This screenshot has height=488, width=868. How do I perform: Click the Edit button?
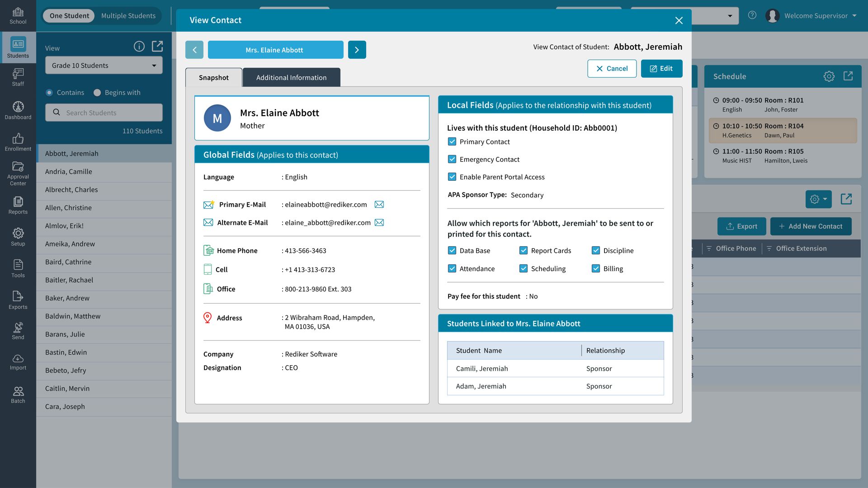click(661, 69)
